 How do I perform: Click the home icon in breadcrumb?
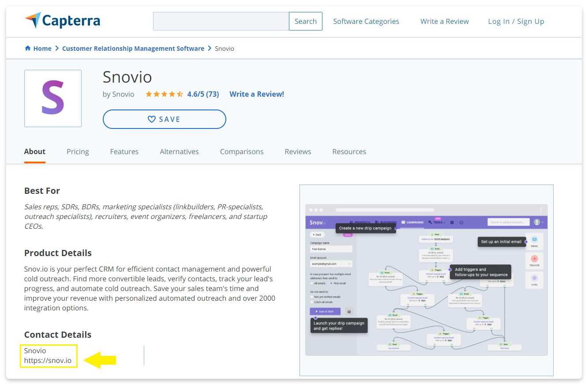point(28,49)
